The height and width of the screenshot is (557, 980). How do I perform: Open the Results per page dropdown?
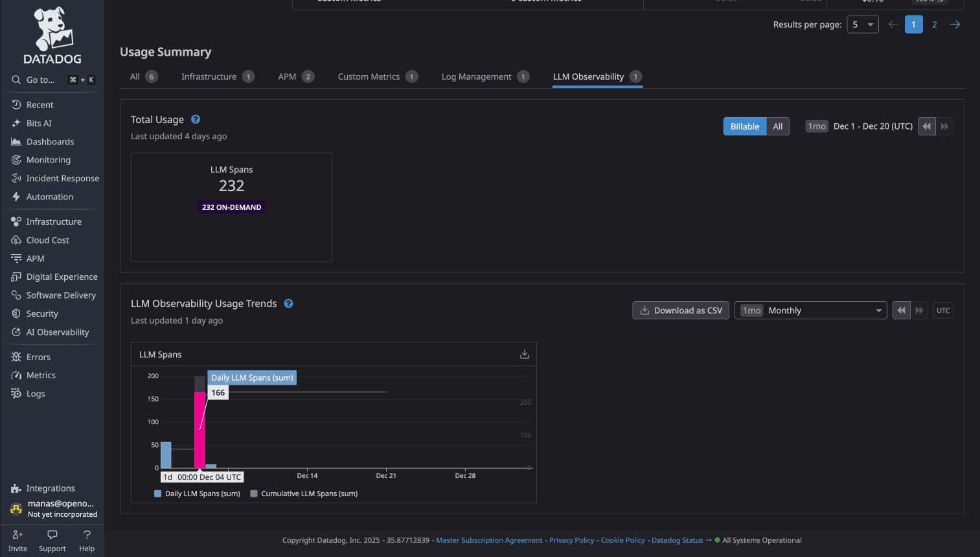[x=862, y=24]
